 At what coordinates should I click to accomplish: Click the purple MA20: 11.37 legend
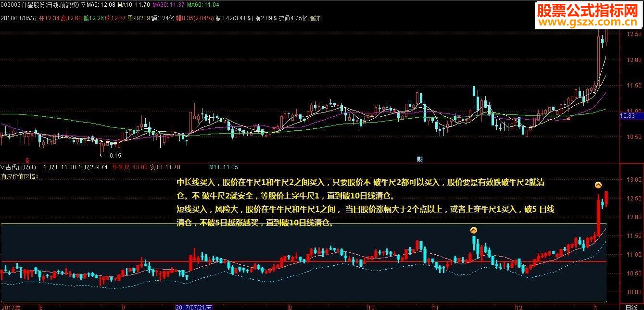[168, 5]
